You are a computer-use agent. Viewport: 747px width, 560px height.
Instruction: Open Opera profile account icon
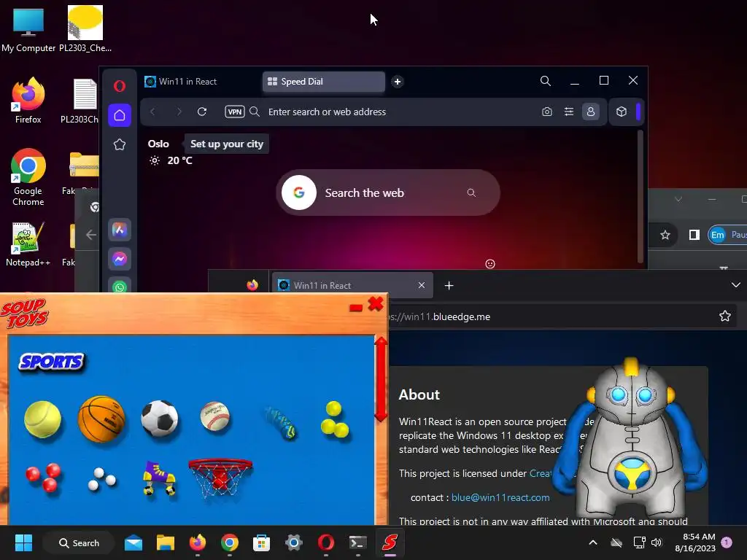[x=591, y=112]
